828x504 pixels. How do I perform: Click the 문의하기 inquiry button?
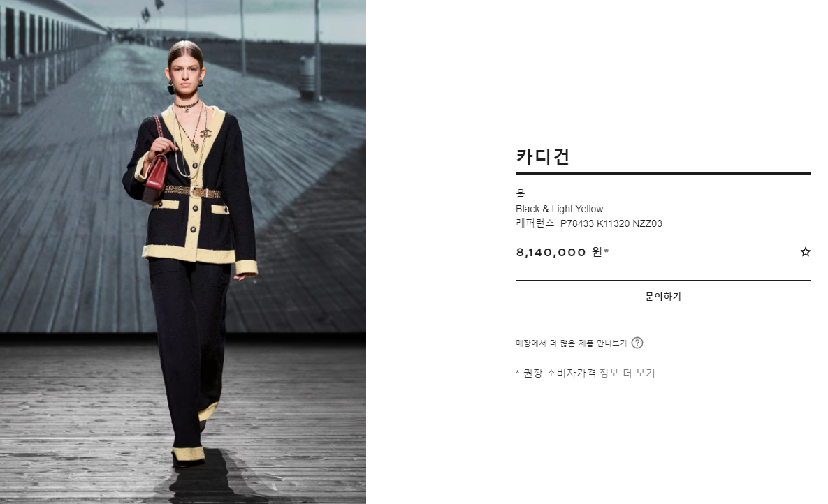coord(663,297)
